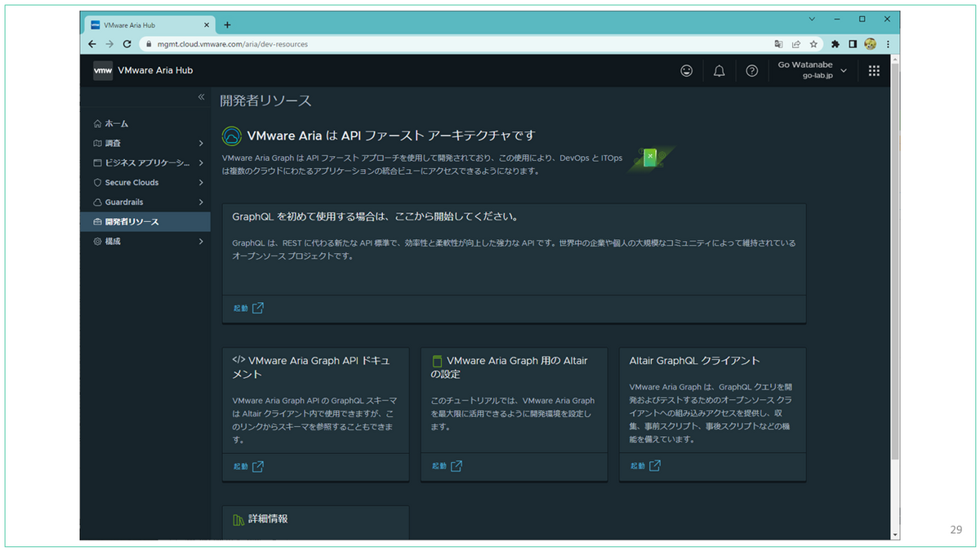
Task: Open the help question-mark icon
Action: (x=752, y=71)
